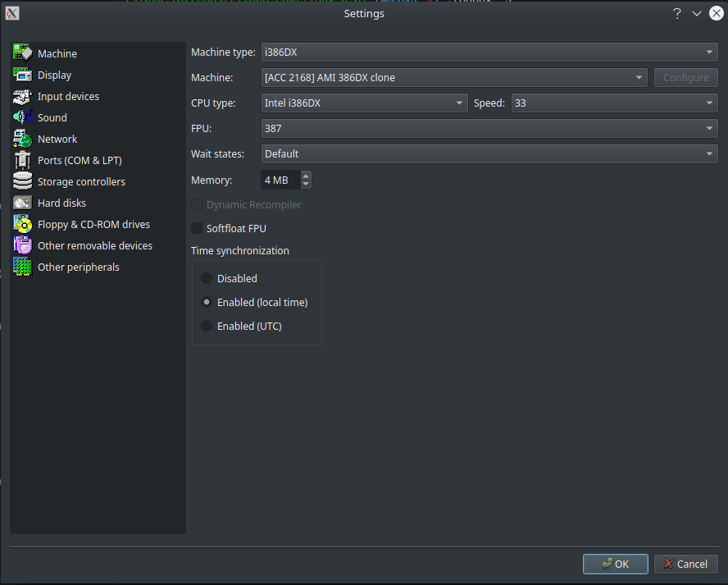Click the Input devices icon
Screen dimensions: 728x585
(22, 96)
